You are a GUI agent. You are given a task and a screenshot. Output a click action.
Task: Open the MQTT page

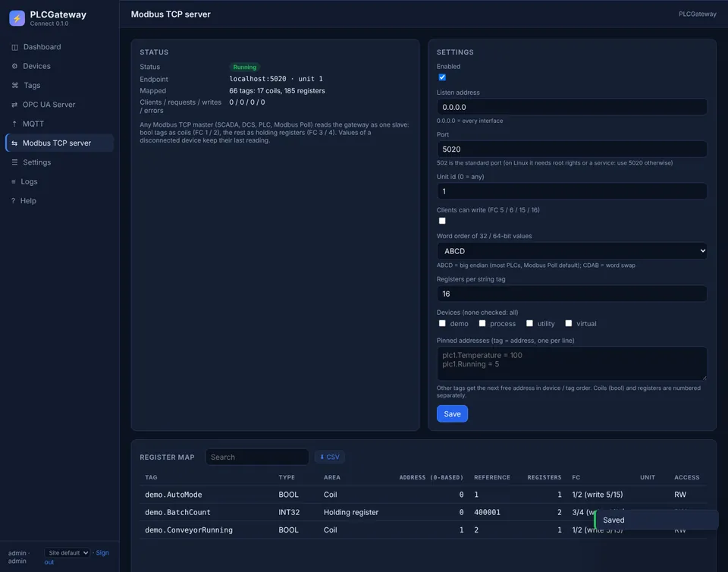tap(59, 124)
